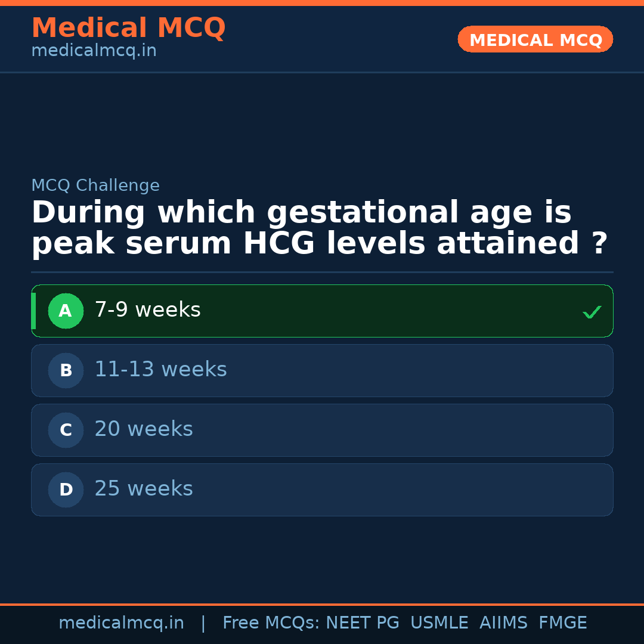Click the orange MEDICAL MCQ badge

[535, 39]
